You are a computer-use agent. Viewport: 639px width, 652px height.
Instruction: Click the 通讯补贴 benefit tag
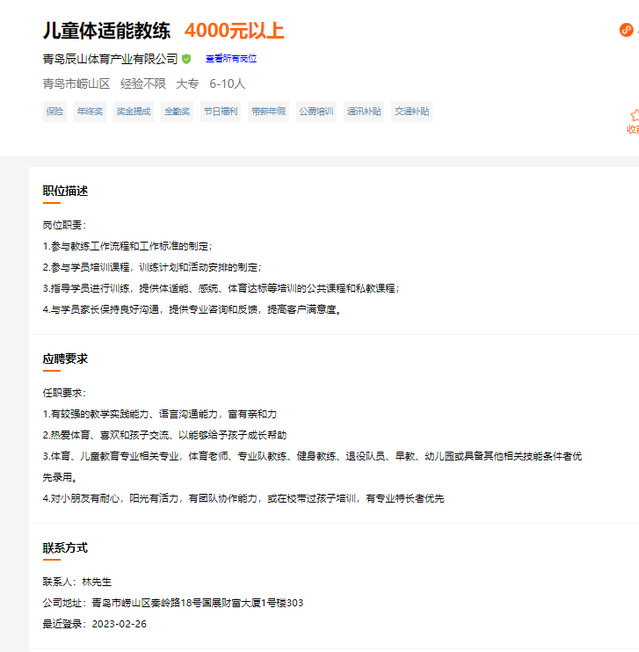(364, 111)
